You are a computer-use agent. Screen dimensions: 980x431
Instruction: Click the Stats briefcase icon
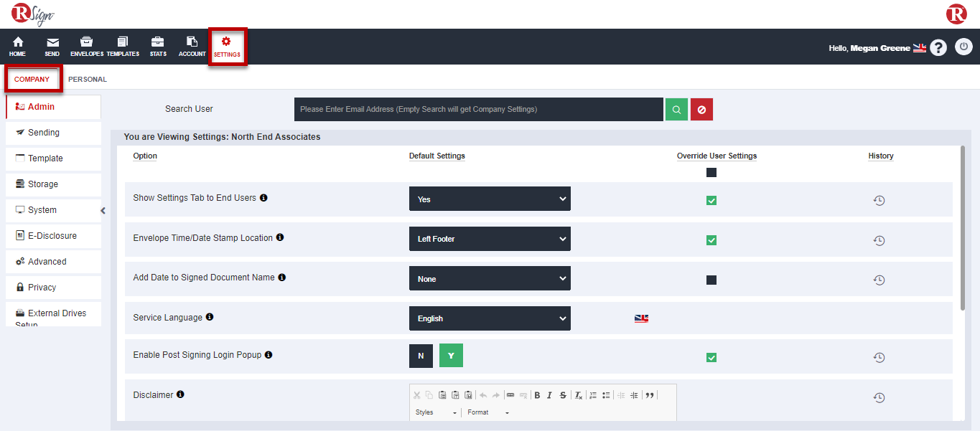click(158, 47)
